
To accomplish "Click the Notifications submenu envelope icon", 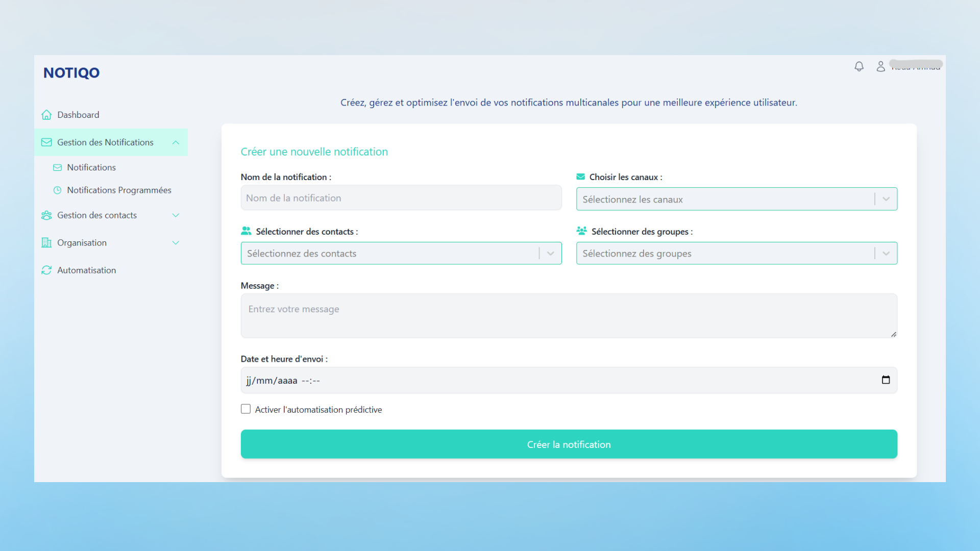I will (x=58, y=167).
